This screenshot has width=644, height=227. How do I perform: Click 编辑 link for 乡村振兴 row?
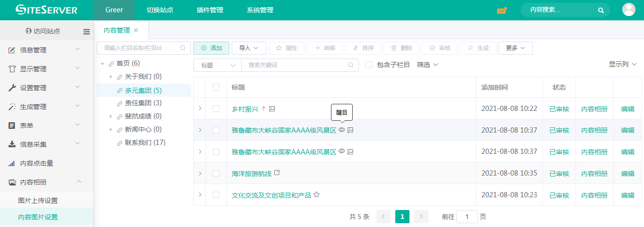click(627, 109)
